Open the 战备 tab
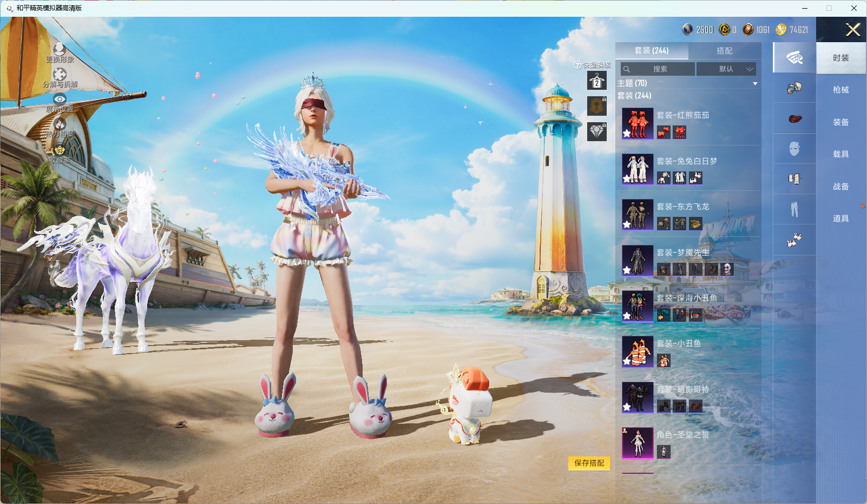This screenshot has height=504, width=867. [x=841, y=187]
